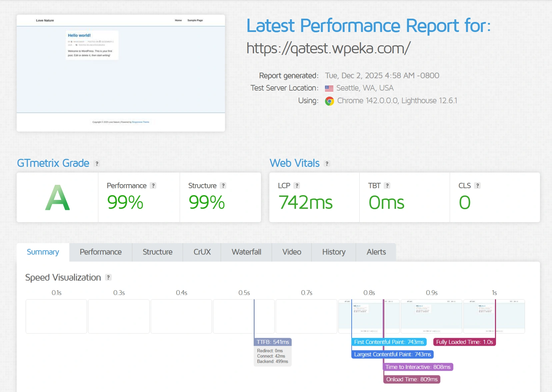Select the CrUX tab
This screenshot has height=392, width=552.
point(202,252)
